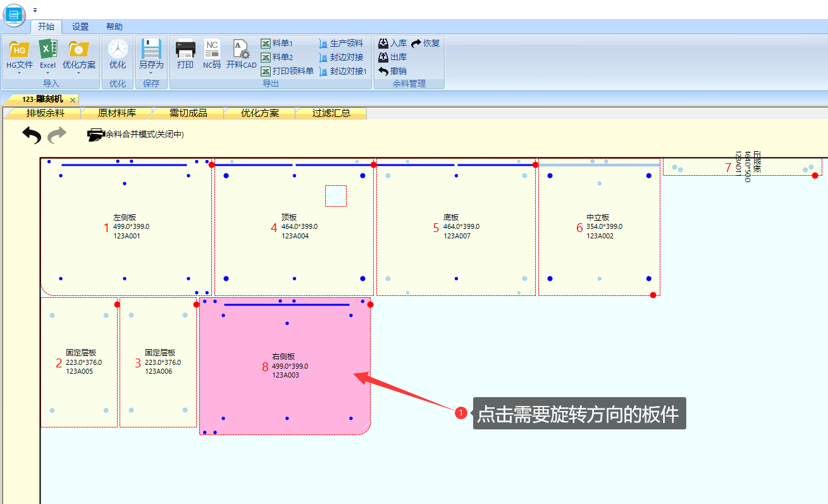Expand the Excel dropdown arrow
This screenshot has width=828, height=504.
(x=48, y=73)
